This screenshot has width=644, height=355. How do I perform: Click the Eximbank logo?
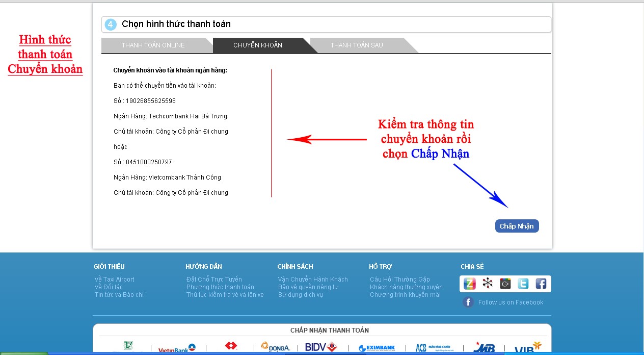pyautogui.click(x=377, y=348)
